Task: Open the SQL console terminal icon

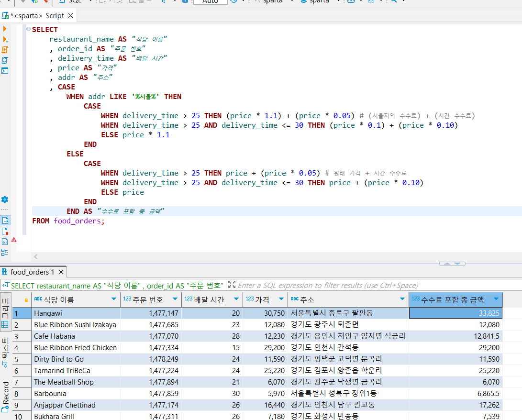Action: 5,70
